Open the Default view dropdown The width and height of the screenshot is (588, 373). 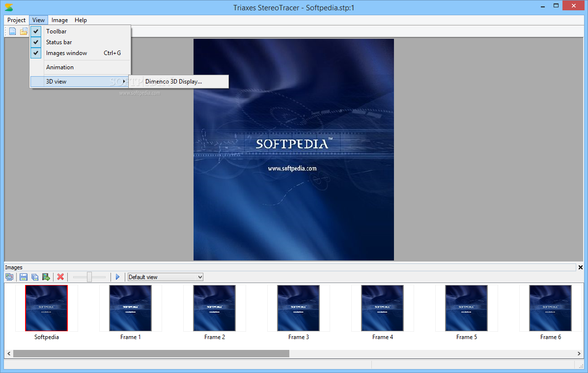(x=166, y=277)
